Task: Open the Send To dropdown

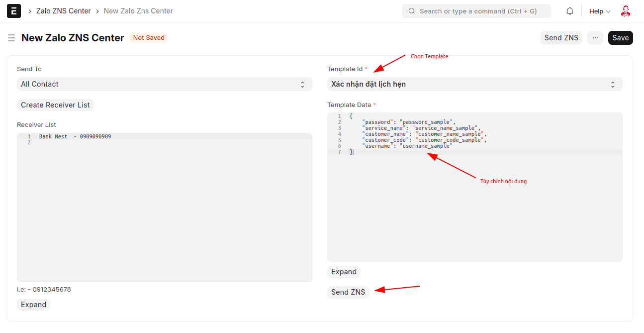Action: 164,84
